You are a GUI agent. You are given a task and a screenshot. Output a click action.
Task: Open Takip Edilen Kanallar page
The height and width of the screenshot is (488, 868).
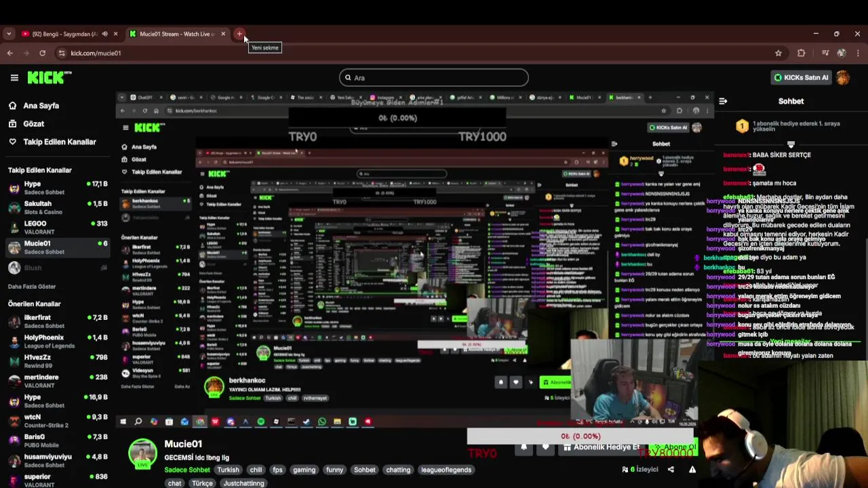point(60,142)
